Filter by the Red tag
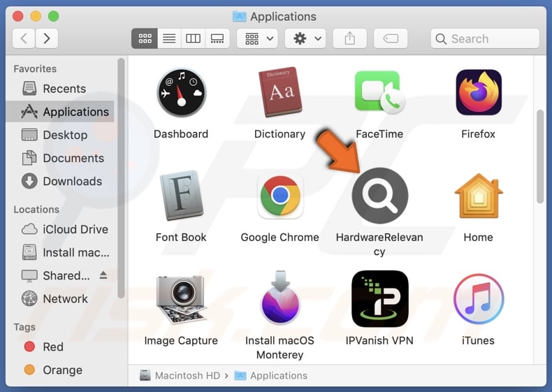 [60, 347]
